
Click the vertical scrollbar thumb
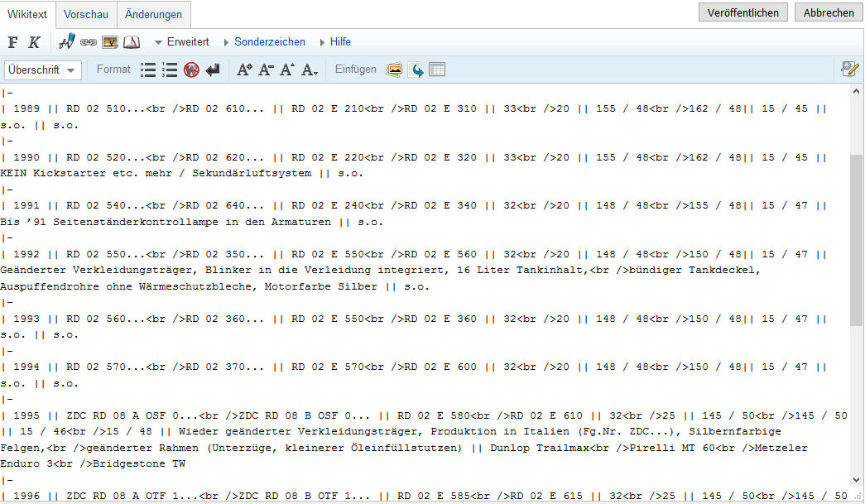point(856,240)
